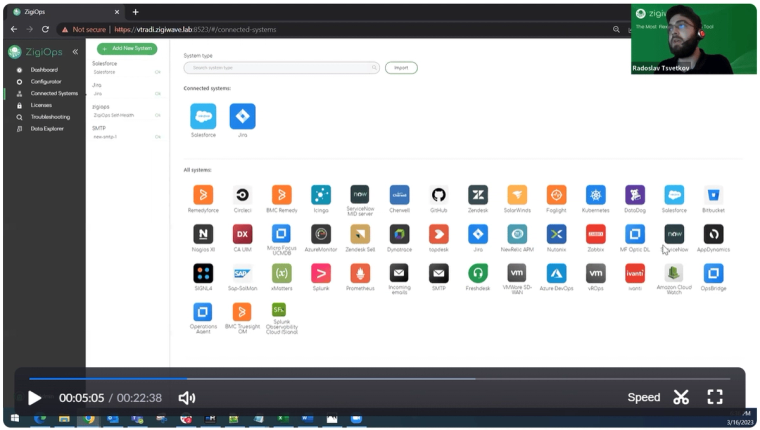
Task: Open the Configurator menu item
Action: [x=46, y=81]
